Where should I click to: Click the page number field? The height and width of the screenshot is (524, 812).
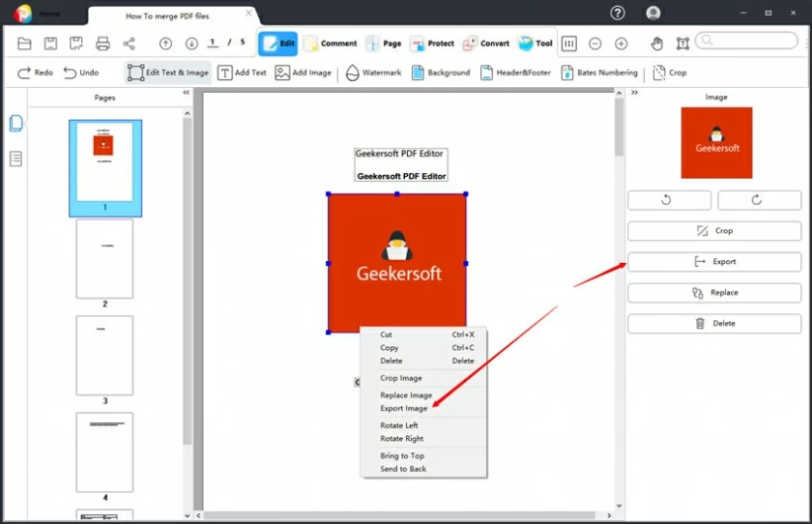213,43
